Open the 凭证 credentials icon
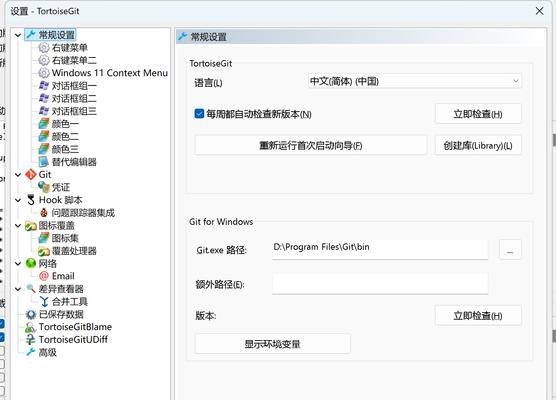 [44, 187]
